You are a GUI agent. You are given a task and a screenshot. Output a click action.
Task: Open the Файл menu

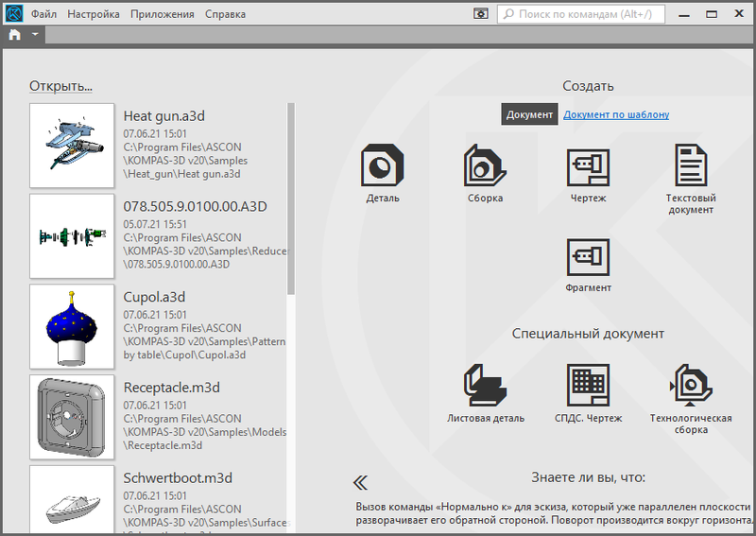43,14
